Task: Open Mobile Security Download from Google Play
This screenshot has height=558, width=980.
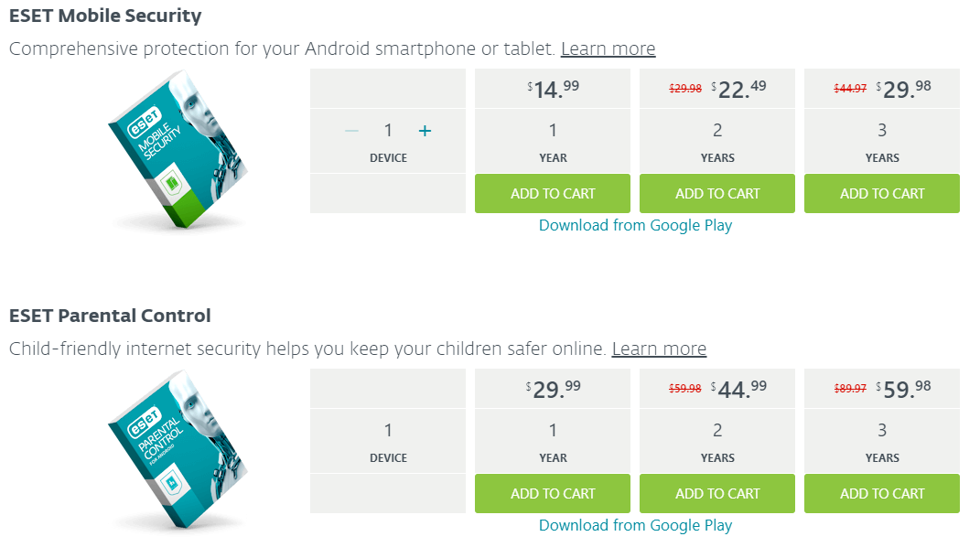Action: pos(635,226)
